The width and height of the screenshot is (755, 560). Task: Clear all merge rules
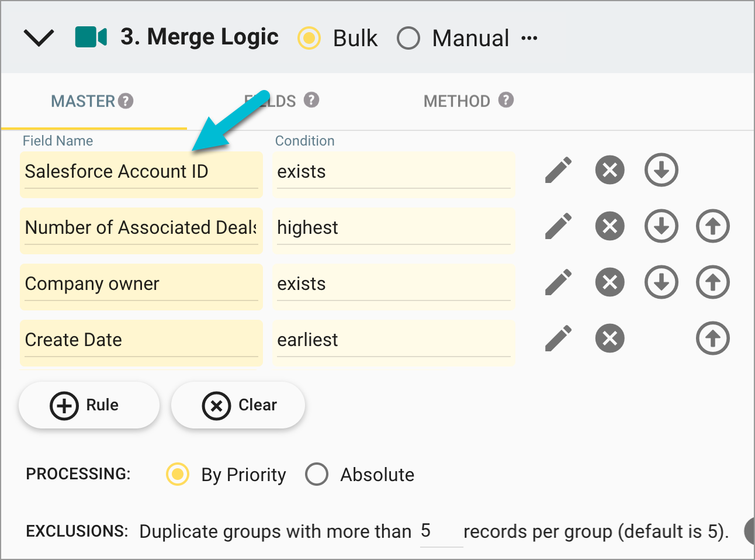coord(238,405)
